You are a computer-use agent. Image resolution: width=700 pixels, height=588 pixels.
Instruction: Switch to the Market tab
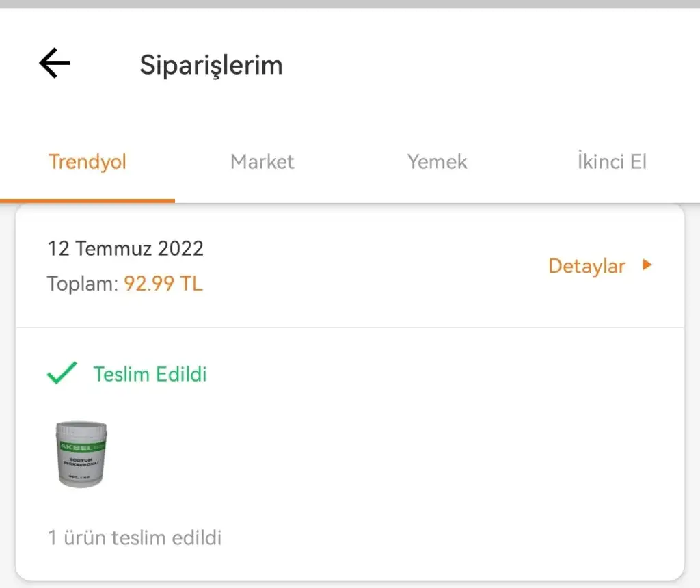[x=262, y=162]
